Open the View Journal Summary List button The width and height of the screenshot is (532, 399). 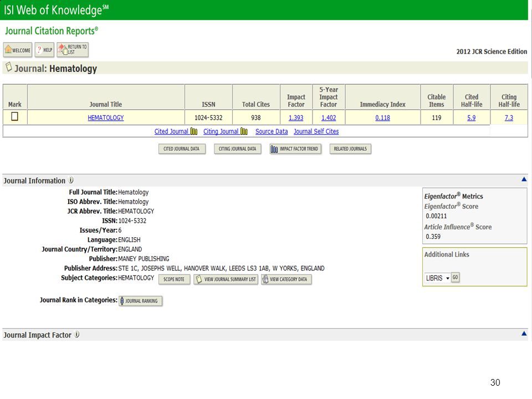[x=226, y=279]
